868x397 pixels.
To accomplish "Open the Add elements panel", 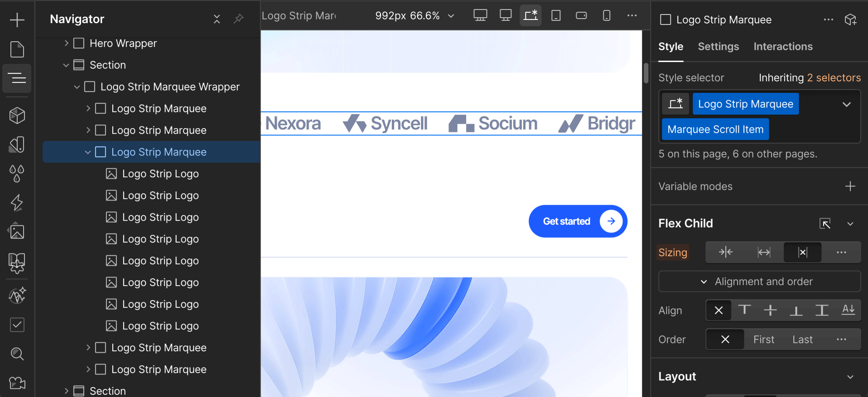I will pos(17,20).
